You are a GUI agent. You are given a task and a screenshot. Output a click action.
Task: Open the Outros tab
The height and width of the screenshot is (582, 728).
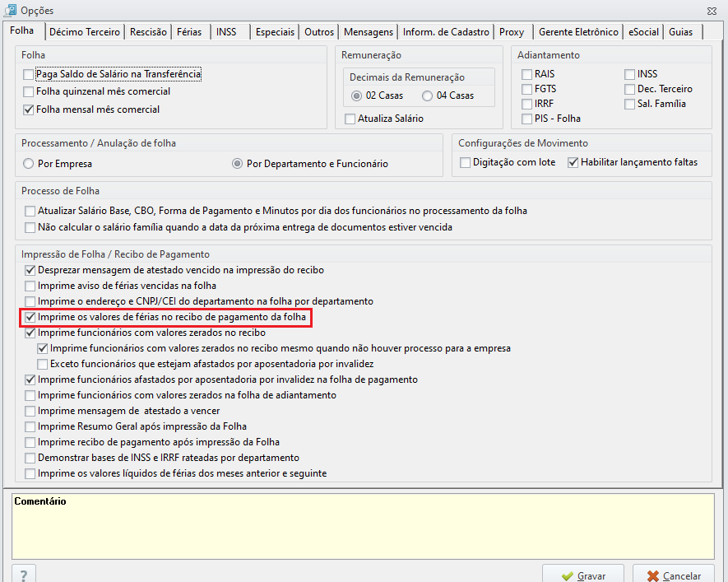pyautogui.click(x=319, y=32)
